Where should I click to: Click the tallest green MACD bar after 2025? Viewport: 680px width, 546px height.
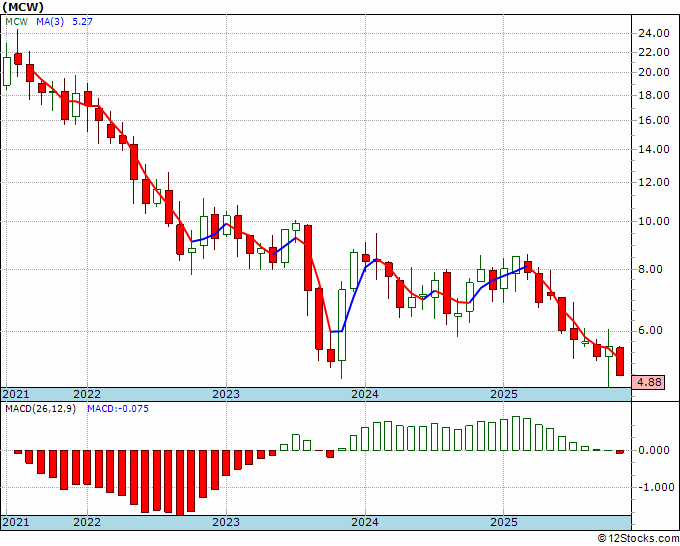tap(516, 433)
